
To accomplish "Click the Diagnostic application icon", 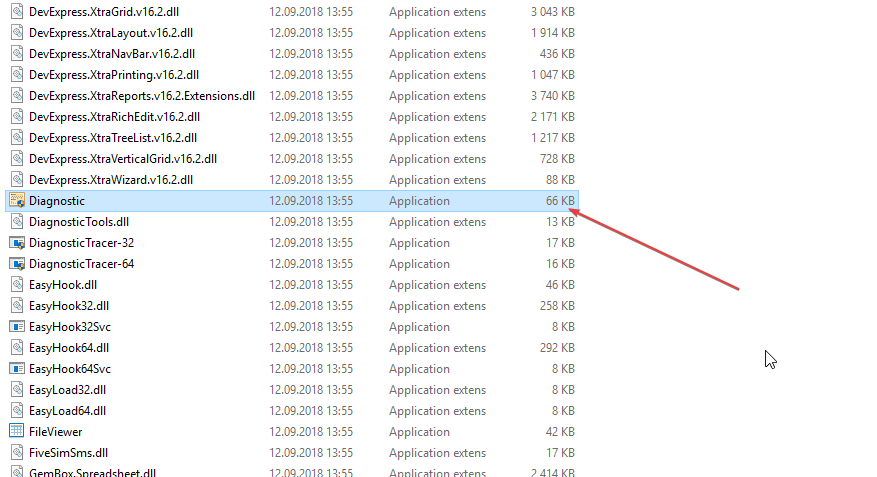I will [x=17, y=200].
